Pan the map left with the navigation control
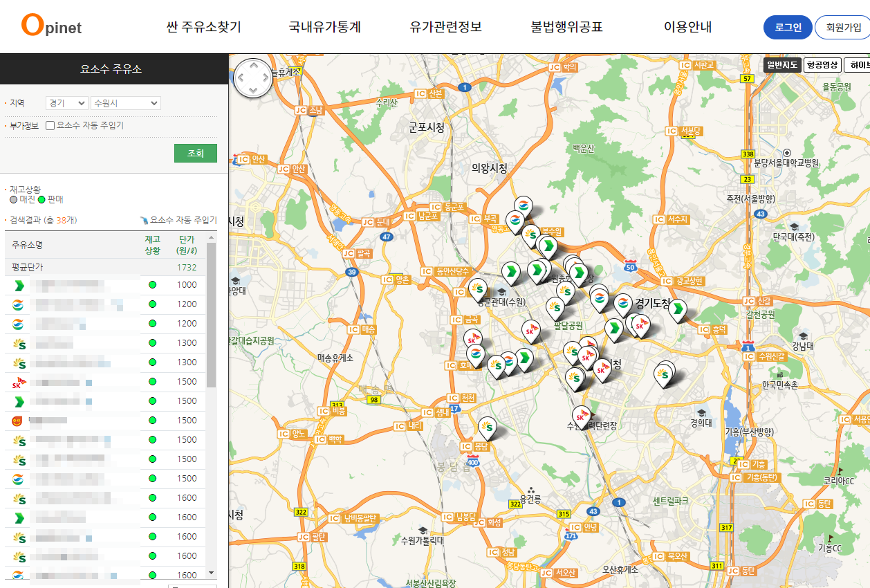This screenshot has height=588, width=870. [241, 78]
